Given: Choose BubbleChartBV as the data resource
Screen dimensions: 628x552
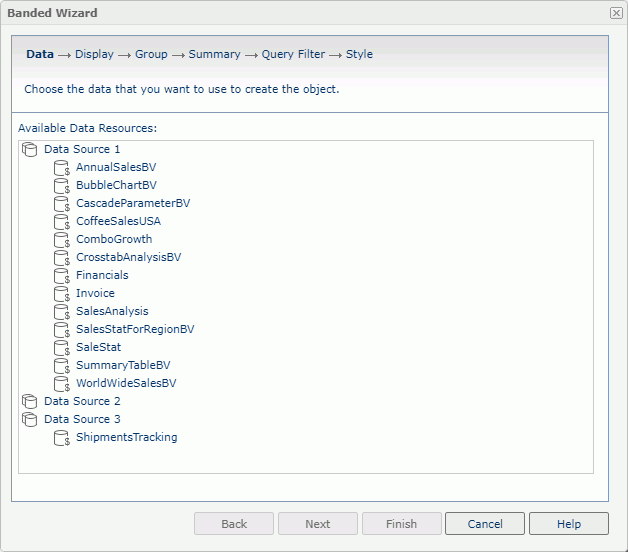Looking at the screenshot, I should pyautogui.click(x=117, y=185).
